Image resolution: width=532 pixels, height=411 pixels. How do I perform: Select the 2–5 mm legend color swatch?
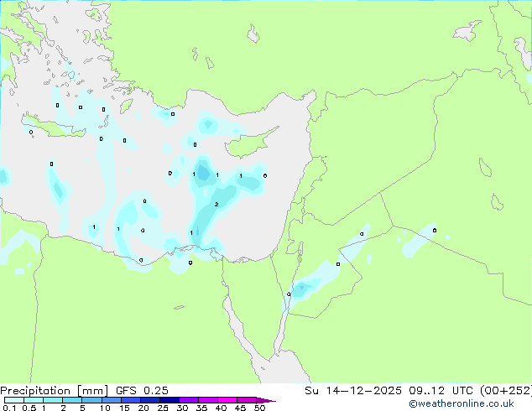[72, 400]
